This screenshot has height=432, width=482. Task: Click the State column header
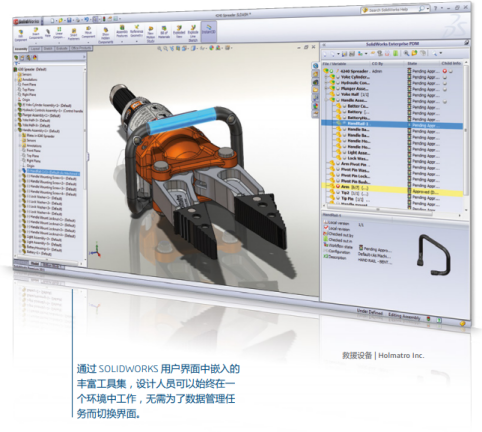[x=412, y=63]
